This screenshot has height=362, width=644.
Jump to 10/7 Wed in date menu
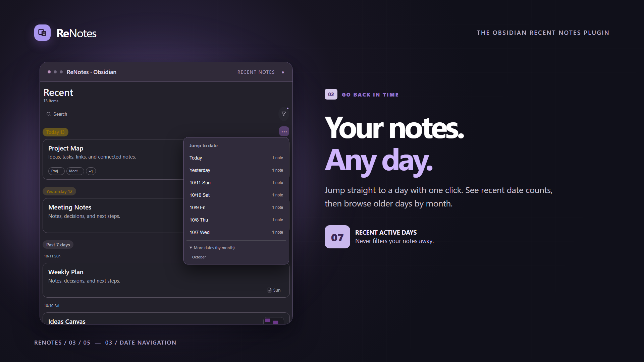coord(236,232)
